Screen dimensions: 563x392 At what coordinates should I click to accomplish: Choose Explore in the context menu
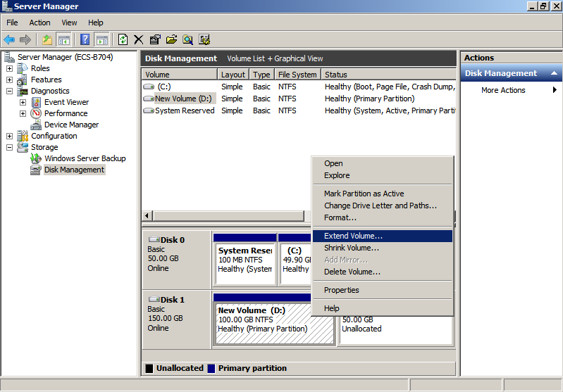(x=383, y=175)
